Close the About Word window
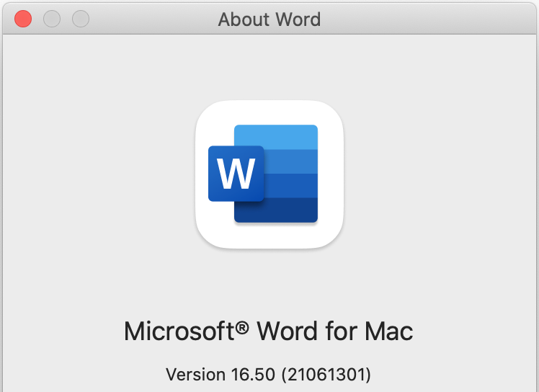 click(x=23, y=19)
